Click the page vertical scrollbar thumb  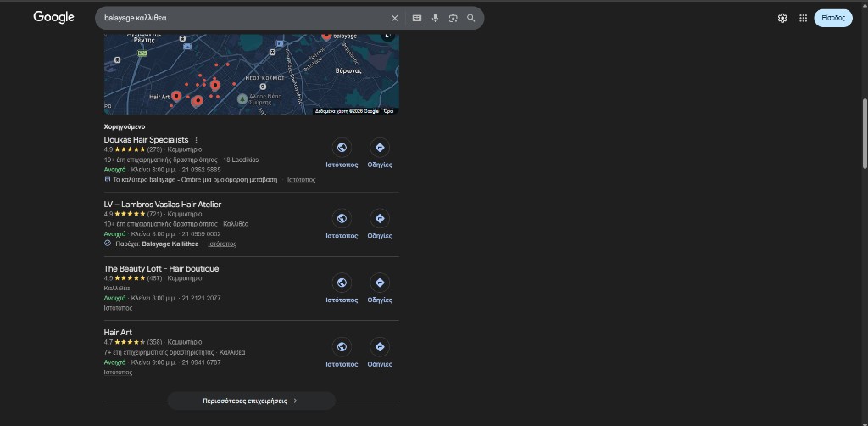point(865,133)
